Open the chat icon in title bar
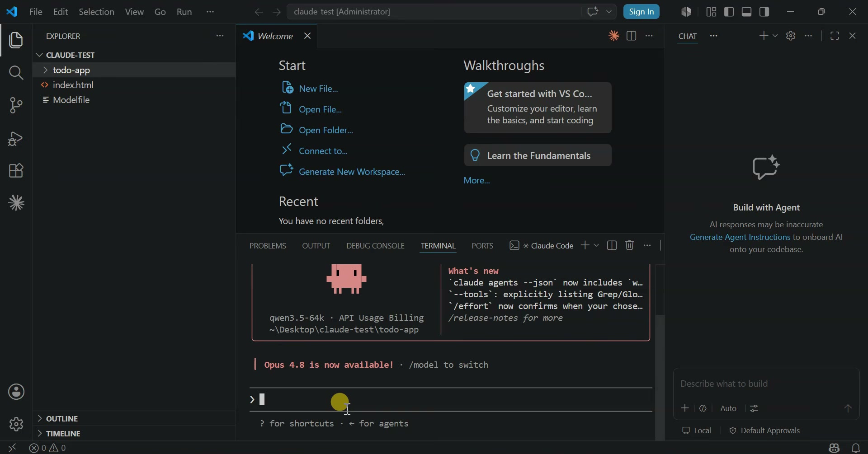 [593, 12]
